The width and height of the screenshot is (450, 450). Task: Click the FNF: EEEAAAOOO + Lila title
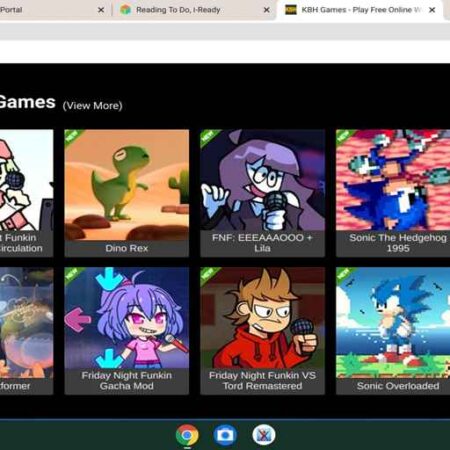pos(262,243)
